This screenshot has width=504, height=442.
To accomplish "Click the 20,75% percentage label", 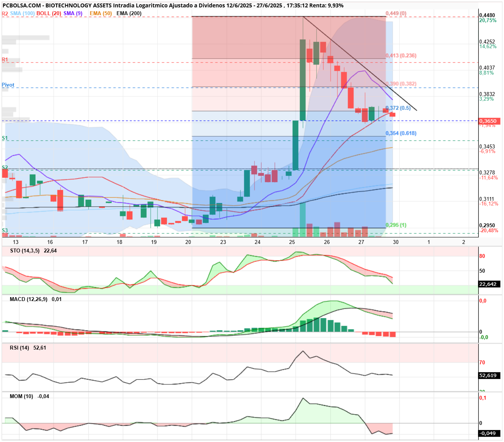I will pyautogui.click(x=488, y=20).
